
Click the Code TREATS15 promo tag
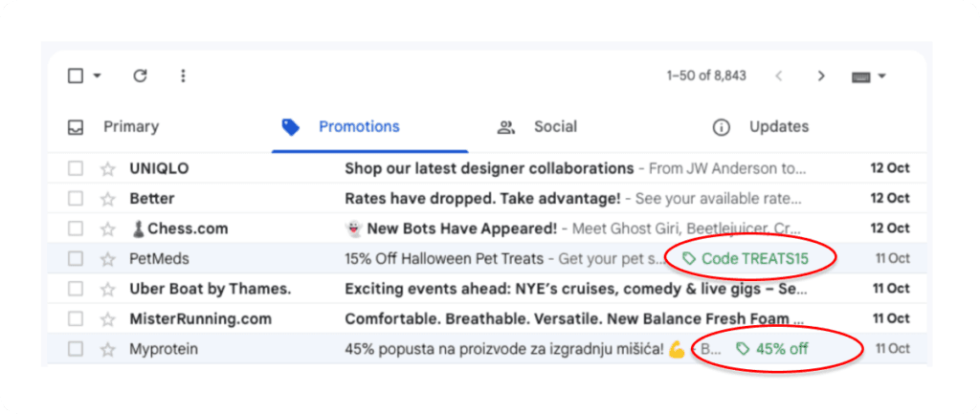click(x=746, y=259)
